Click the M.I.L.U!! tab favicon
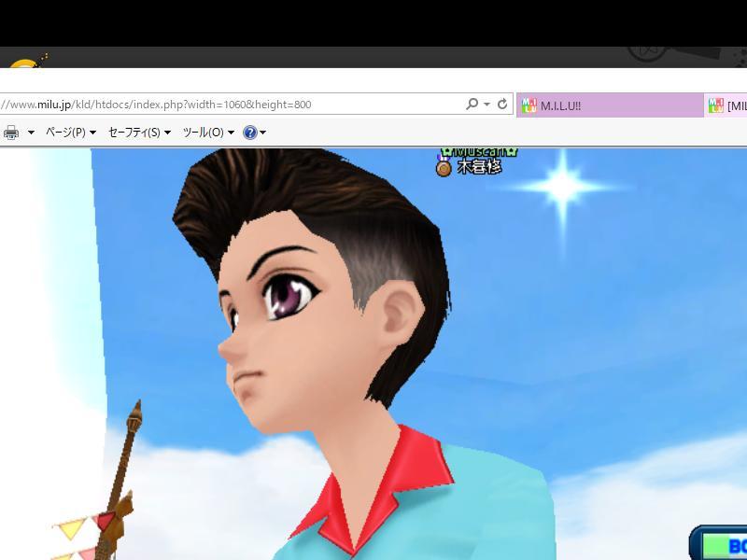The height and width of the screenshot is (560, 747). point(529,105)
